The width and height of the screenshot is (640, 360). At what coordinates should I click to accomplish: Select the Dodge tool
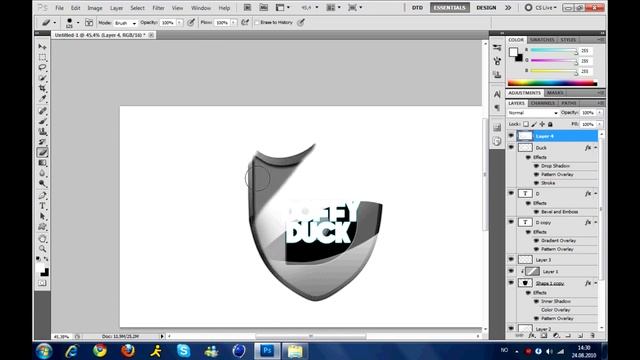click(x=42, y=183)
